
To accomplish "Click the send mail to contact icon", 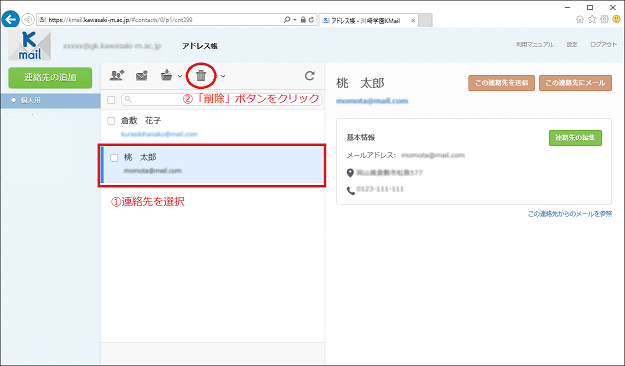I will tap(142, 75).
